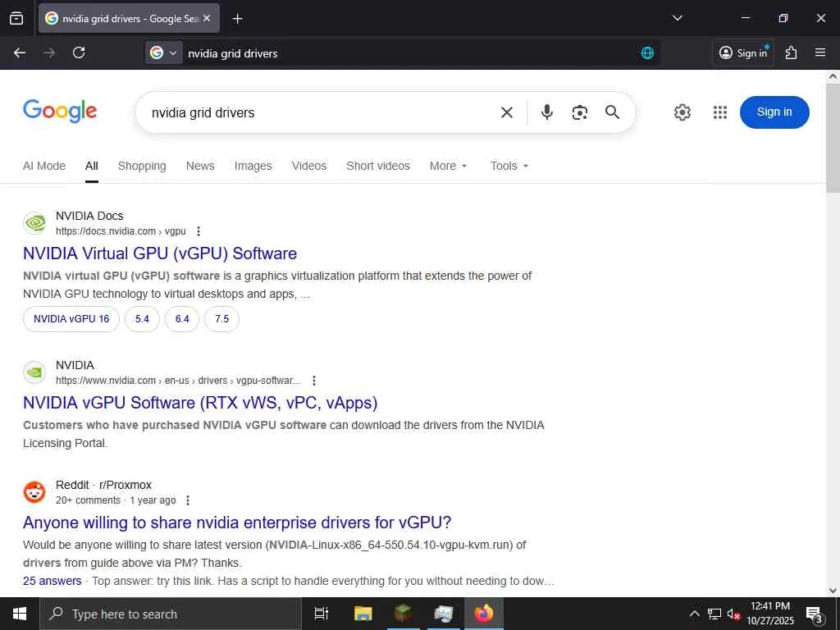Click the Google logo

[60, 111]
